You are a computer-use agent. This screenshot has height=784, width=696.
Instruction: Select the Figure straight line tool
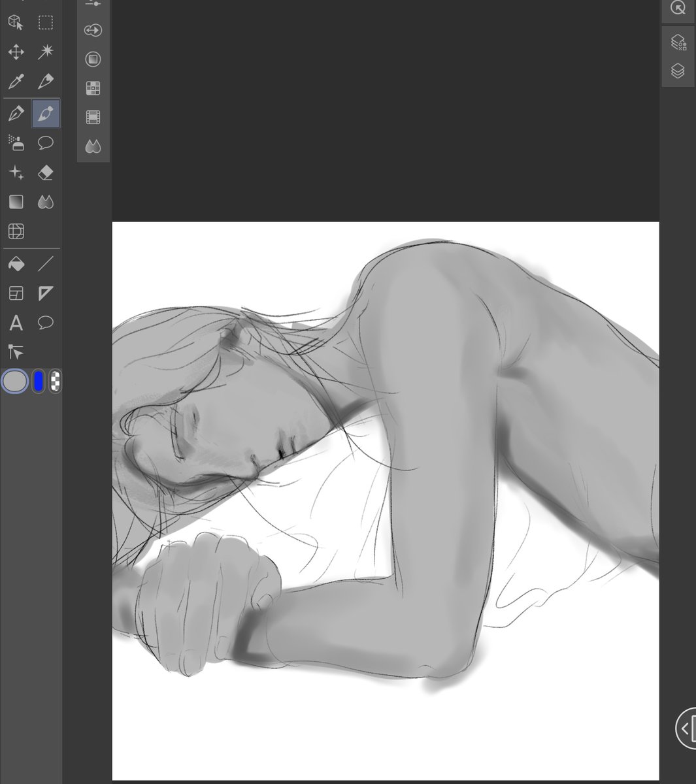point(46,264)
